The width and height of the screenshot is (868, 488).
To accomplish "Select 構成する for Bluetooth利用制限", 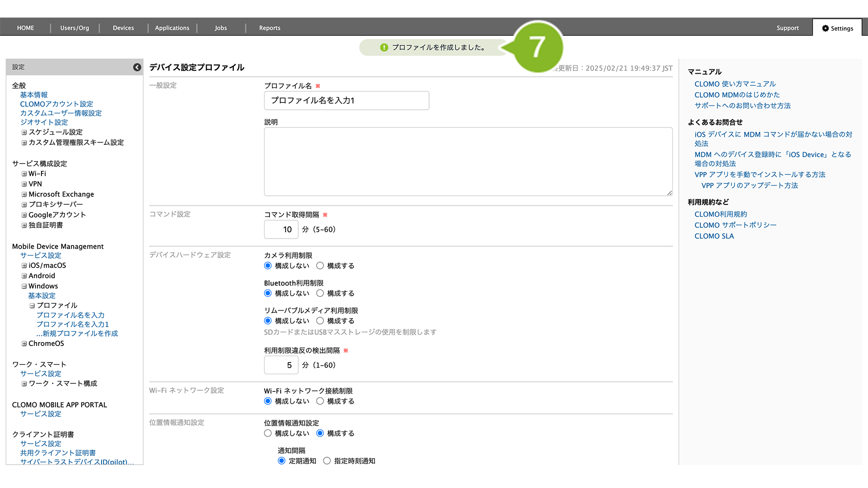I will click(320, 293).
